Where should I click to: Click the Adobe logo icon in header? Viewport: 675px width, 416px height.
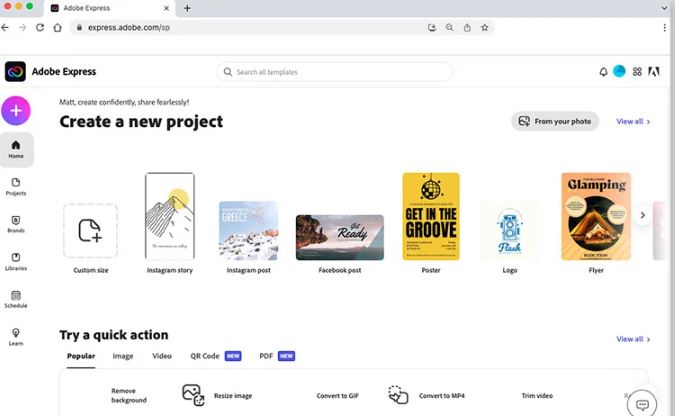pos(654,72)
